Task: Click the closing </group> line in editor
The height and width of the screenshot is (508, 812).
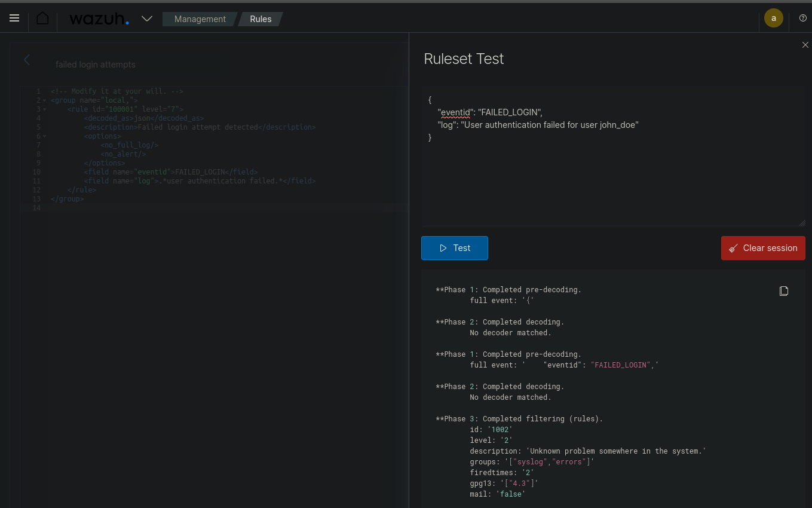Action: click(68, 199)
